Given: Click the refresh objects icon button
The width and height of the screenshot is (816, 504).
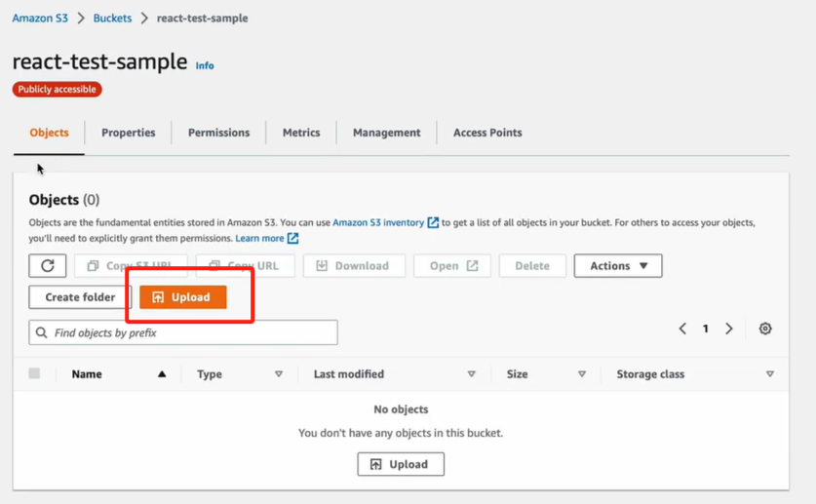Looking at the screenshot, I should pos(48,266).
